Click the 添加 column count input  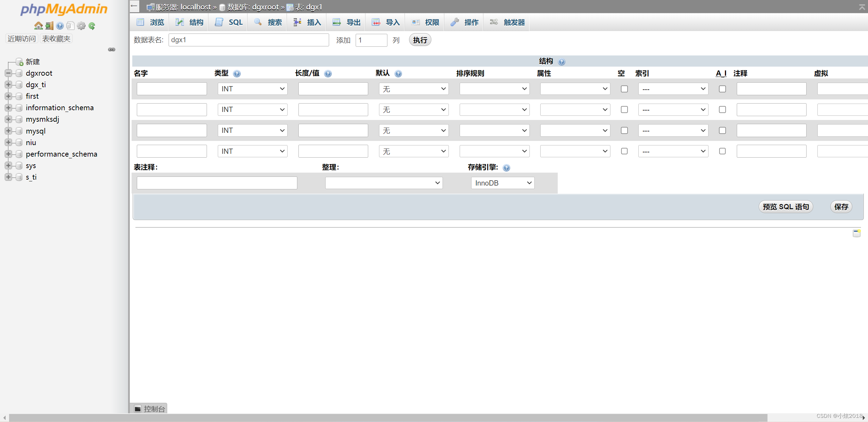point(371,40)
